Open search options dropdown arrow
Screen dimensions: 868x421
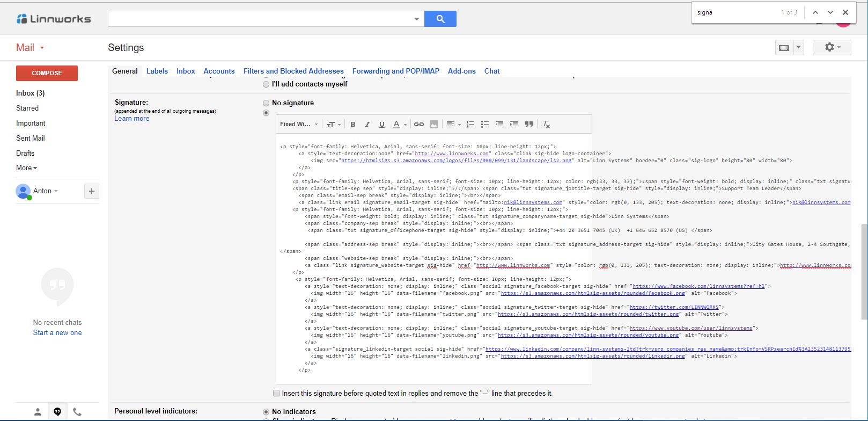(417, 19)
